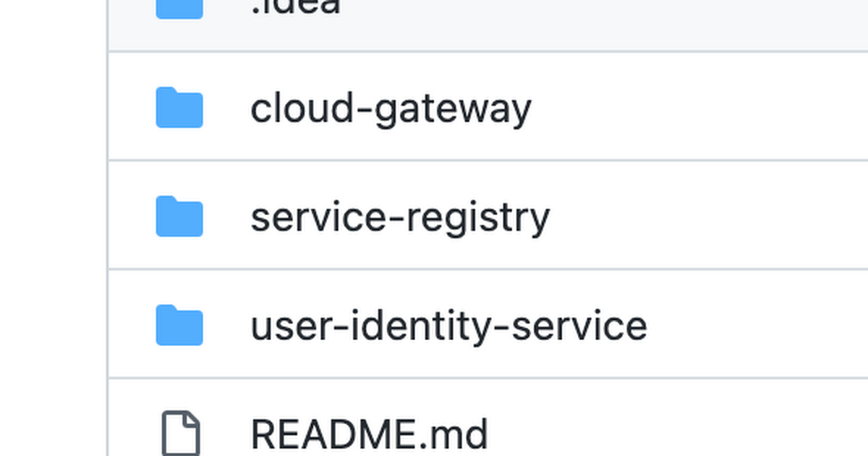Open the service-registry folder
This screenshot has width=868, height=456.
400,216
